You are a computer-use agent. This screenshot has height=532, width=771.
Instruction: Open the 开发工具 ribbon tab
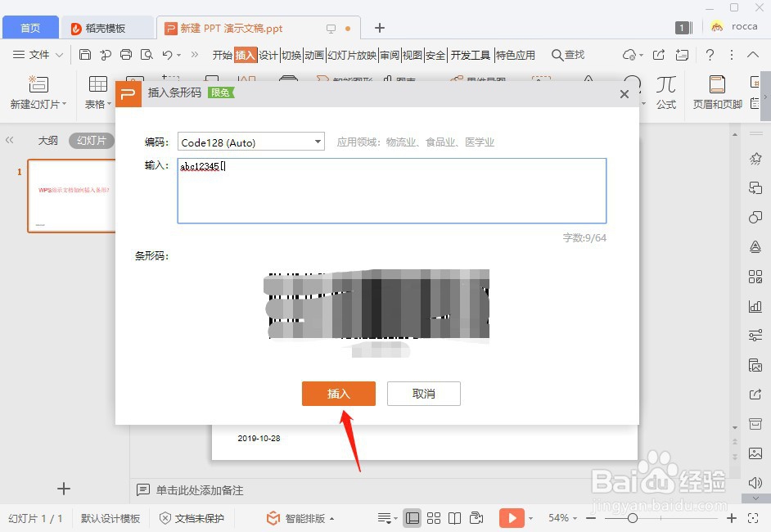point(470,55)
